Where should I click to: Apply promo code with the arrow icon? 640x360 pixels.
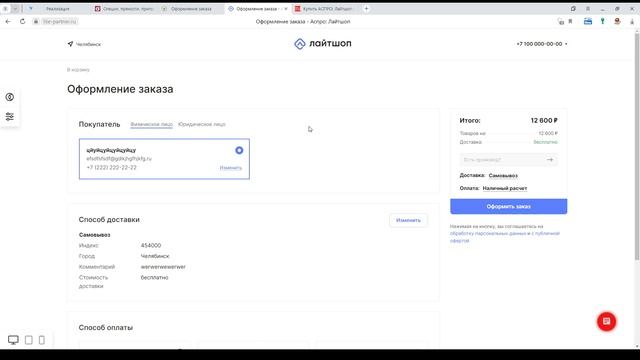(550, 160)
